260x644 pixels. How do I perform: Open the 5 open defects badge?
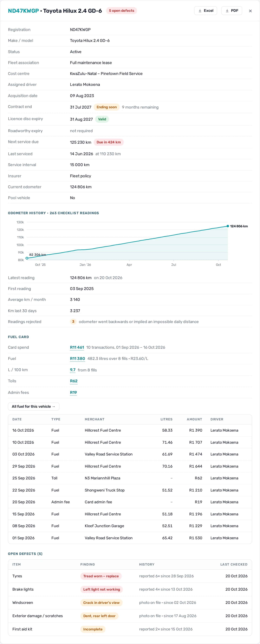[x=121, y=11]
